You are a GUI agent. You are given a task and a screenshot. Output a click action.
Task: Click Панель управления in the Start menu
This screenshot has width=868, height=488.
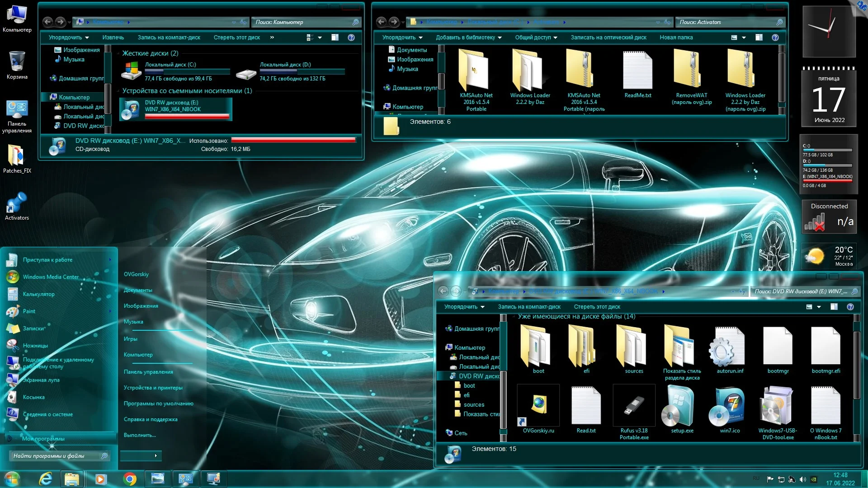point(148,372)
